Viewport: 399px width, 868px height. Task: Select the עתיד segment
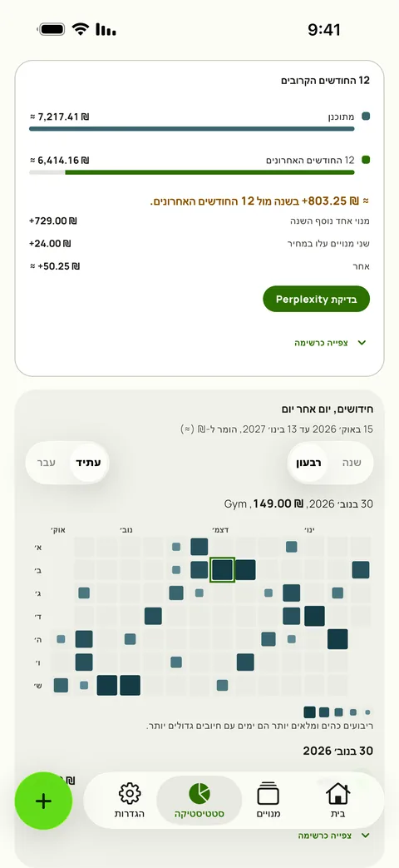(x=88, y=462)
